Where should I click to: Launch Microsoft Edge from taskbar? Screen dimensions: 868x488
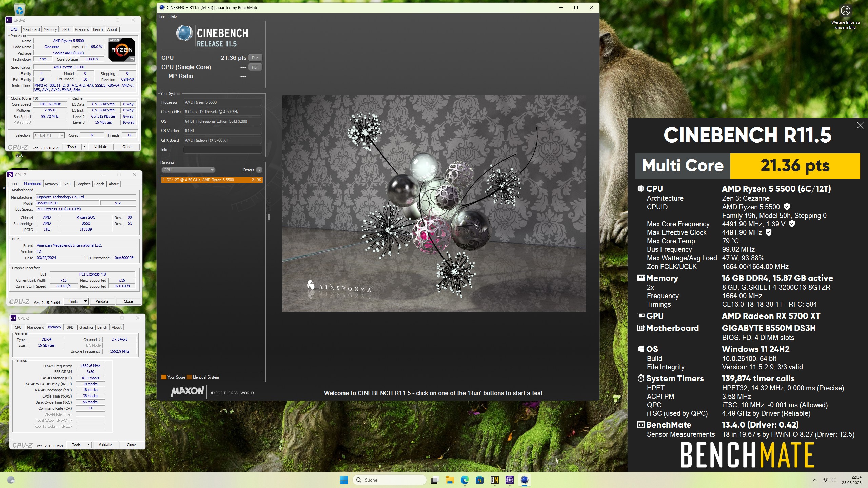click(465, 480)
